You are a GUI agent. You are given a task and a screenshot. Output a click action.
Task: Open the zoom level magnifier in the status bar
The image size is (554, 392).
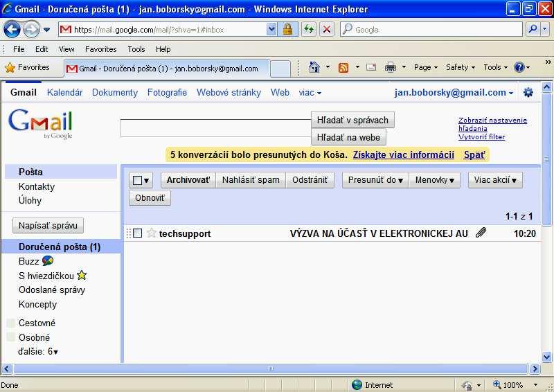(x=497, y=384)
